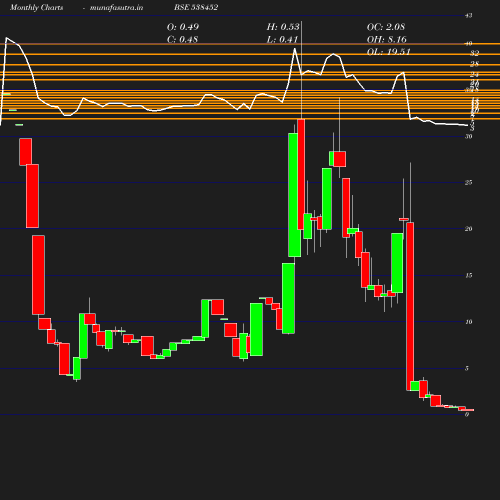Click the 15 price axis label
The image size is (500, 500).
[x=469, y=275]
